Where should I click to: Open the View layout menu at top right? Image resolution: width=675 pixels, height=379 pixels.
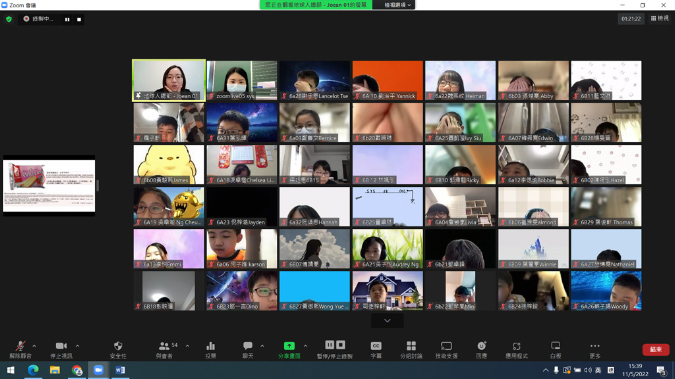(x=660, y=18)
